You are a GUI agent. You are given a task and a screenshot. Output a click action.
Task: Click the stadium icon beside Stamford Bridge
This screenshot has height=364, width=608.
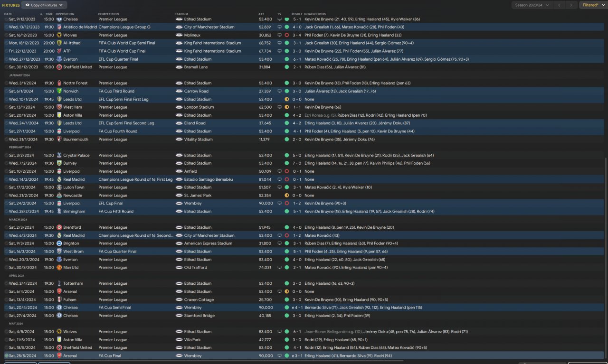[x=179, y=316]
